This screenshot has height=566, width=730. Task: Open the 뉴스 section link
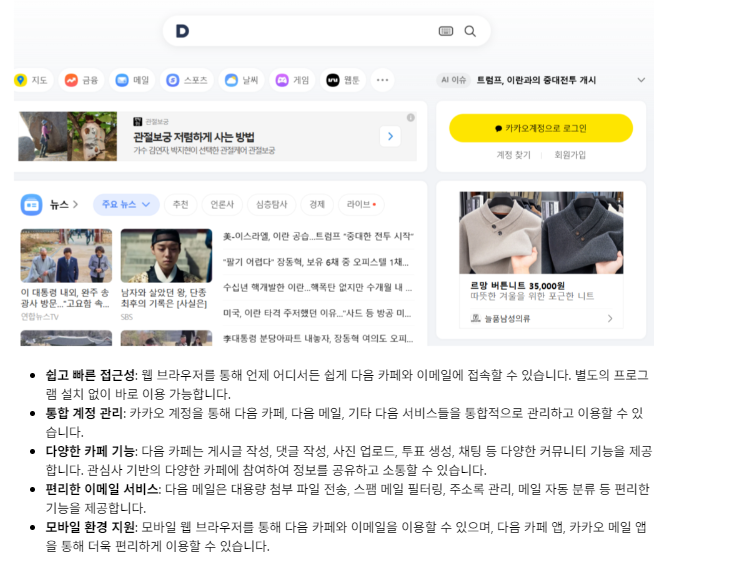tap(63, 204)
